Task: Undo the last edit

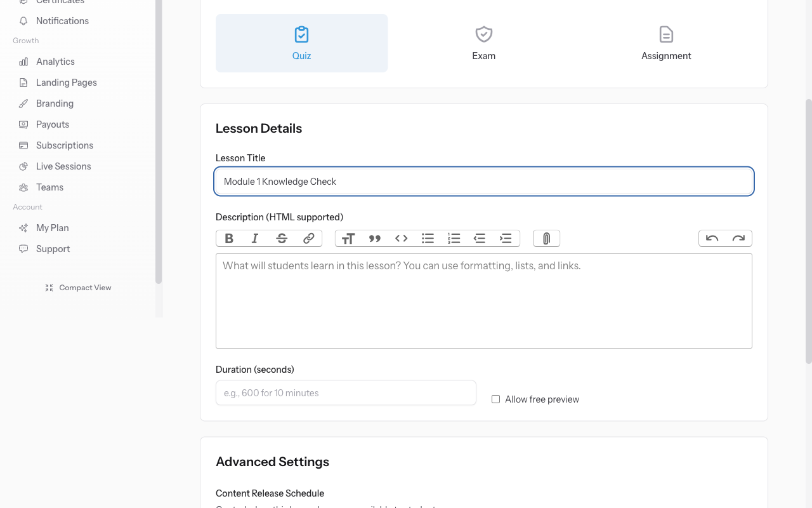Action: coord(712,238)
